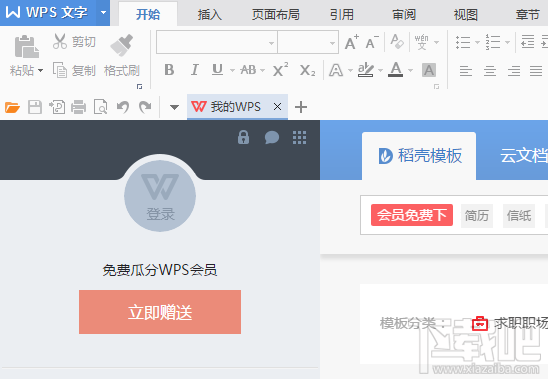
Task: Redo the last action
Action: click(145, 107)
